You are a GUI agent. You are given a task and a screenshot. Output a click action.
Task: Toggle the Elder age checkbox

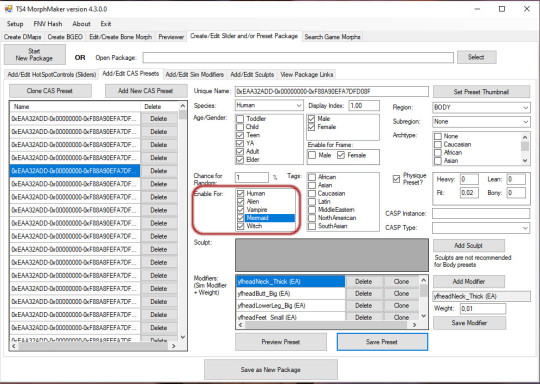(x=240, y=159)
